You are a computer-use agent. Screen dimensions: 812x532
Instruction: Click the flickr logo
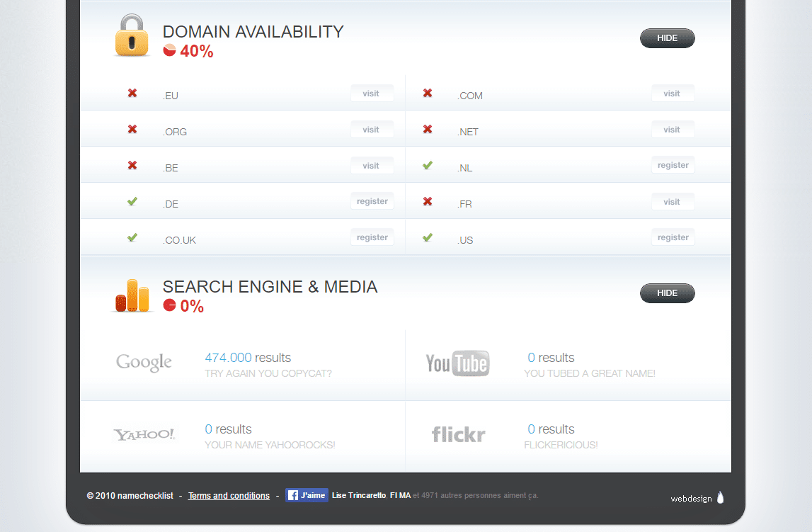tap(458, 434)
